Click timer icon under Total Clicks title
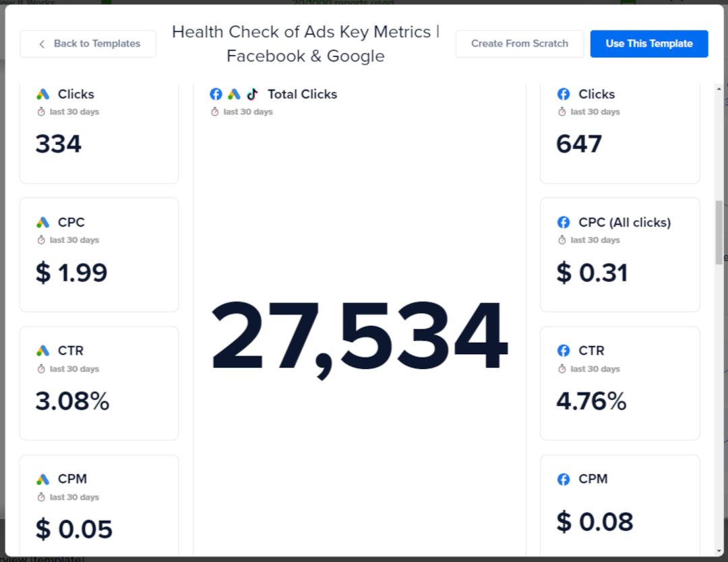The height and width of the screenshot is (562, 728). coord(214,112)
